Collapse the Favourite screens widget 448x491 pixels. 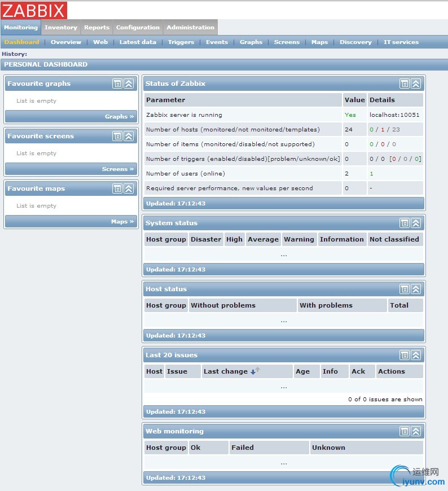click(129, 136)
